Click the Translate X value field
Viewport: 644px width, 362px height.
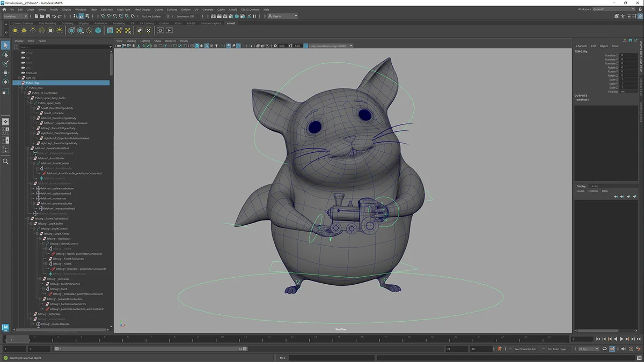629,56
